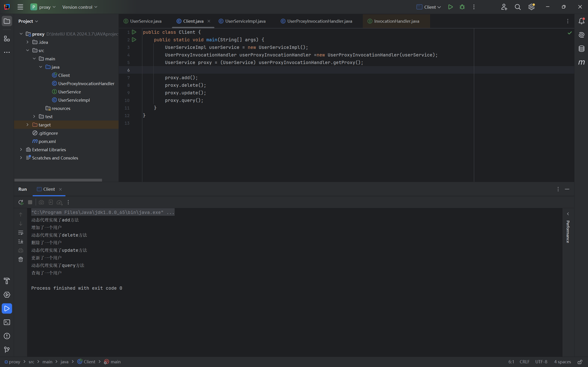Viewport: 588px width, 367px height.
Task: Expand the test folder
Action: click(34, 117)
